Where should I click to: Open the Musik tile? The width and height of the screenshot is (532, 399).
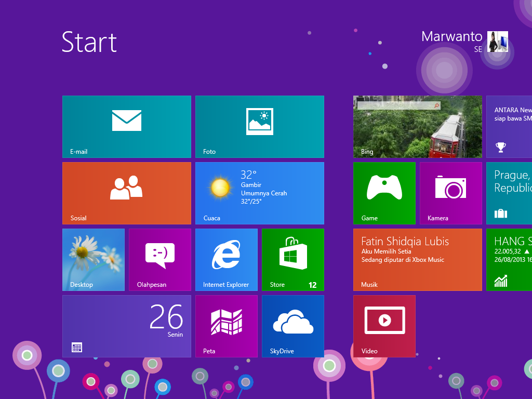tap(417, 260)
